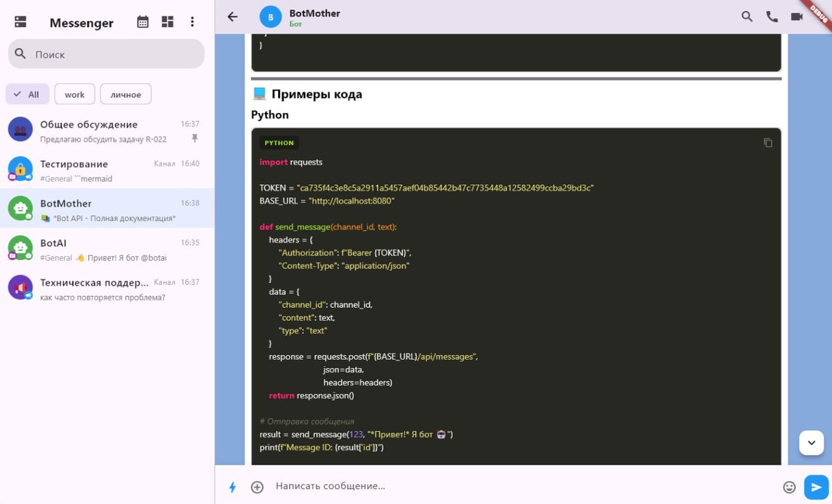Click the search field Поиск

[x=106, y=54]
